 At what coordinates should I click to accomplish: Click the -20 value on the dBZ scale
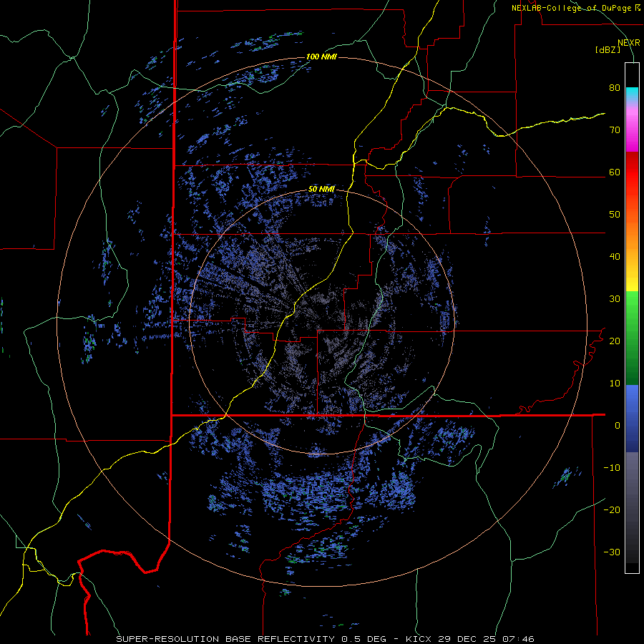coord(612,510)
